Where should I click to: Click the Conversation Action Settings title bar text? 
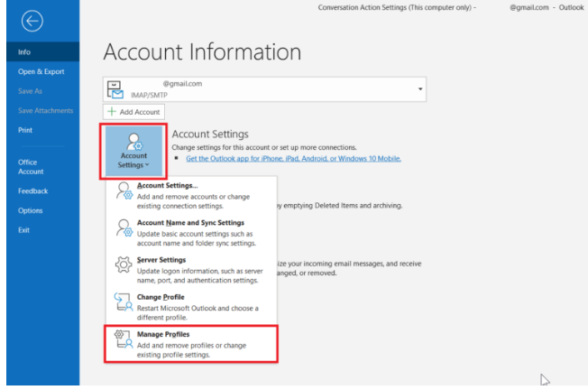coord(397,7)
